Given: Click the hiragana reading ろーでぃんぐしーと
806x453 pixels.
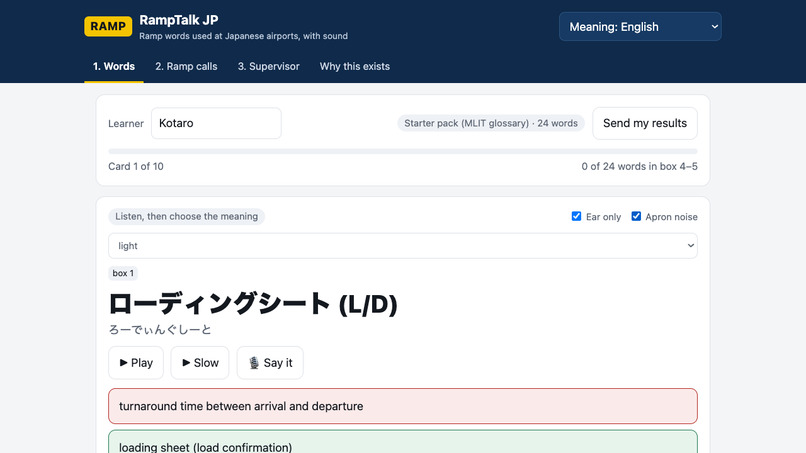Looking at the screenshot, I should (160, 330).
